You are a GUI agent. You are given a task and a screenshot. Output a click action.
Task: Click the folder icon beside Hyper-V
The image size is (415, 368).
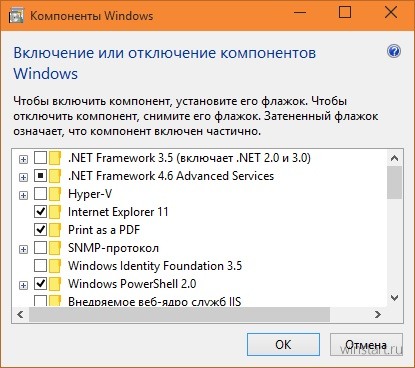[x=55, y=194]
